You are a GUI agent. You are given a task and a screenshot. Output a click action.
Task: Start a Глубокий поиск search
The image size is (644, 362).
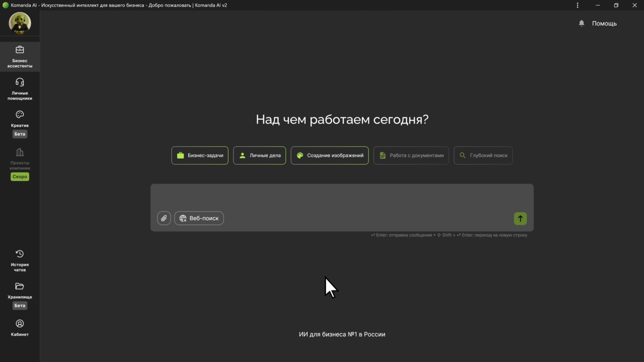tap(483, 155)
